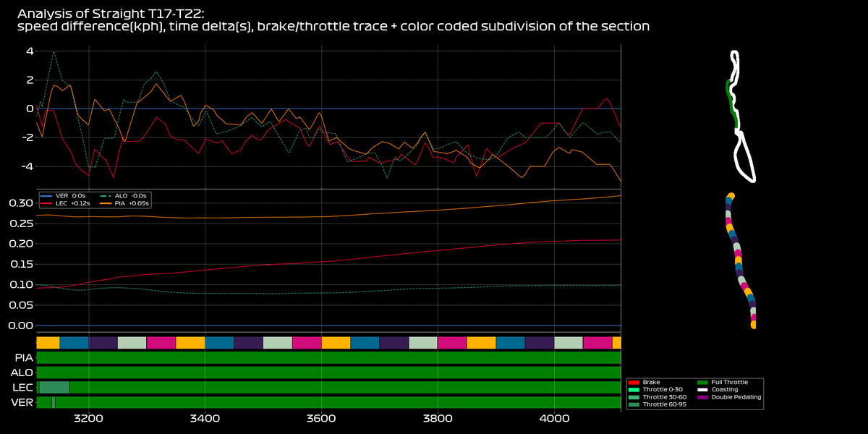Screen dimensions: 868x434
Task: Click the 0.30 time delta tick label
Action: 20,203
